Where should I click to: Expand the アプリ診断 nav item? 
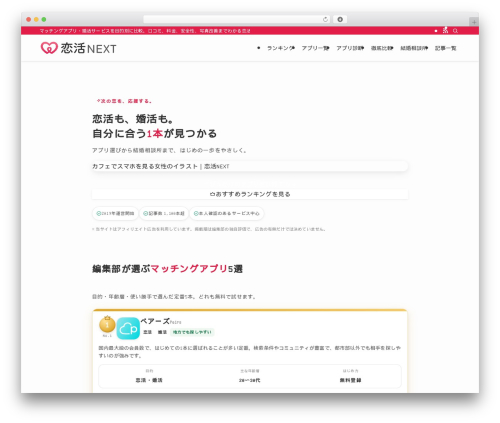(x=350, y=48)
